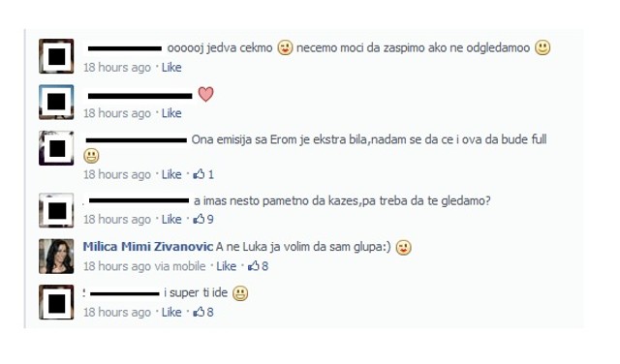Click '18 hours ago via mobile' timestamp

pos(144,266)
